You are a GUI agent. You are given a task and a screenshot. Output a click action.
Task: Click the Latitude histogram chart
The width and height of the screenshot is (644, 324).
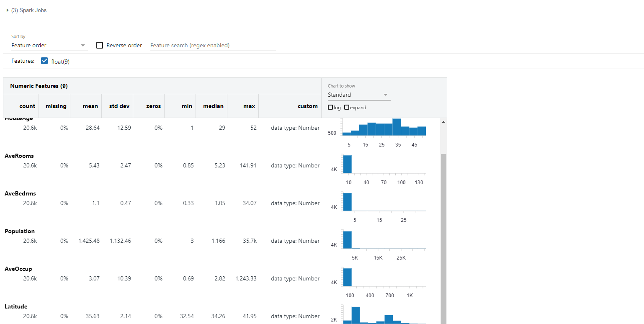[384, 314]
